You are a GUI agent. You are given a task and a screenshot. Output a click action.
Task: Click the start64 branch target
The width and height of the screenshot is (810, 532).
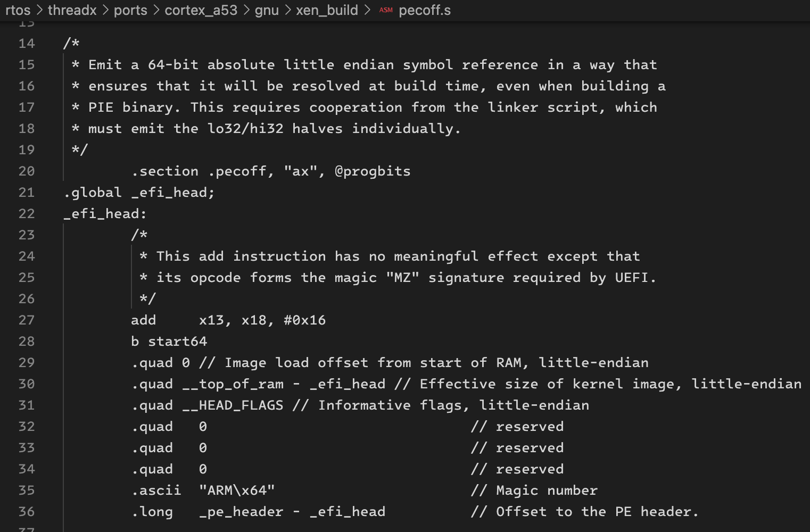point(177,342)
